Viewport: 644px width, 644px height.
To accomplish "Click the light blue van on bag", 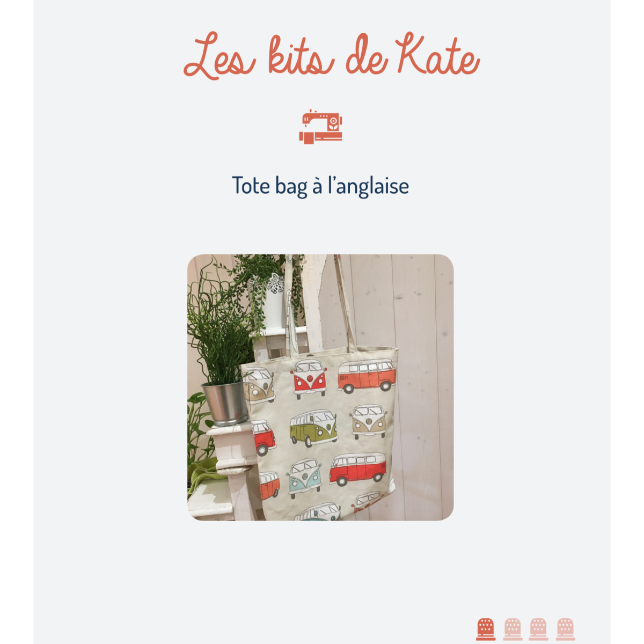I will 304,478.
